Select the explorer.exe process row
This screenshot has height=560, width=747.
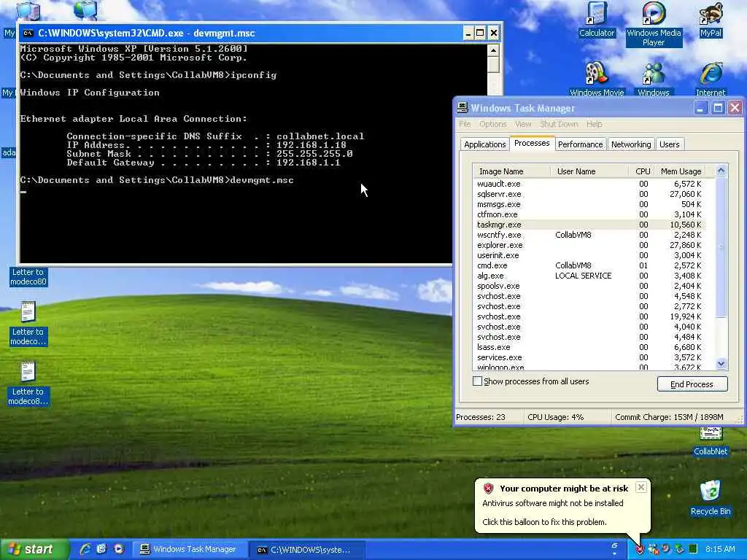pyautogui.click(x=589, y=245)
